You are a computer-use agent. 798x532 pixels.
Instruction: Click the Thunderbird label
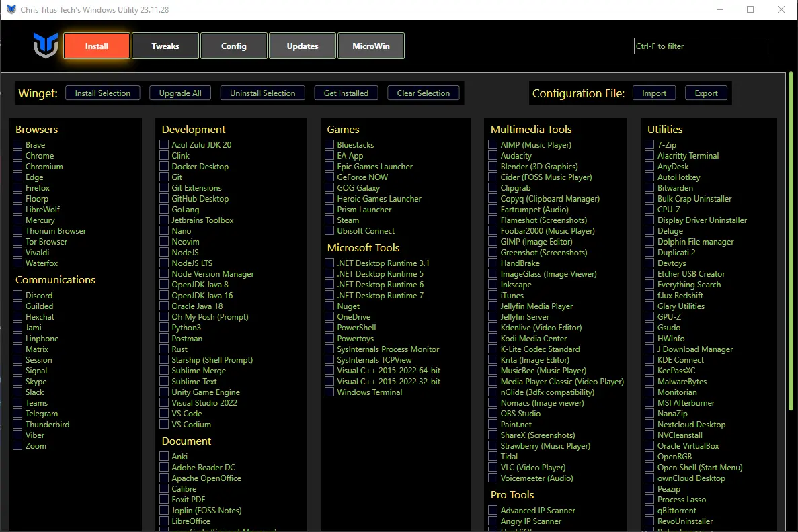click(47, 424)
